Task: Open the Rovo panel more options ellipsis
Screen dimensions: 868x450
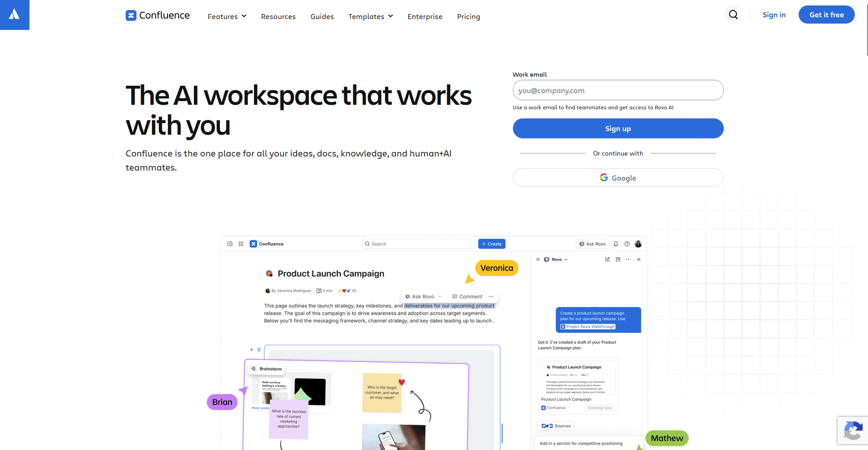Action: [x=629, y=259]
